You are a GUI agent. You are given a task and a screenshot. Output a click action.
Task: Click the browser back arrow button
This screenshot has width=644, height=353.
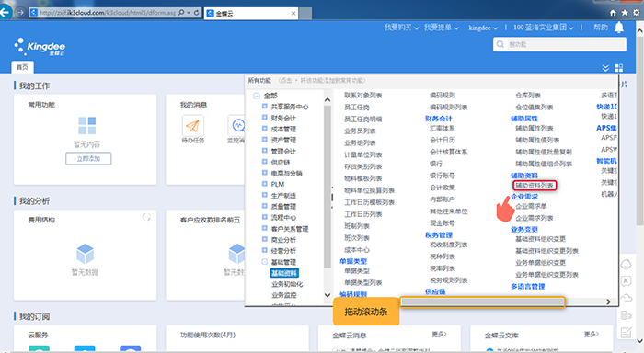click(x=5, y=13)
